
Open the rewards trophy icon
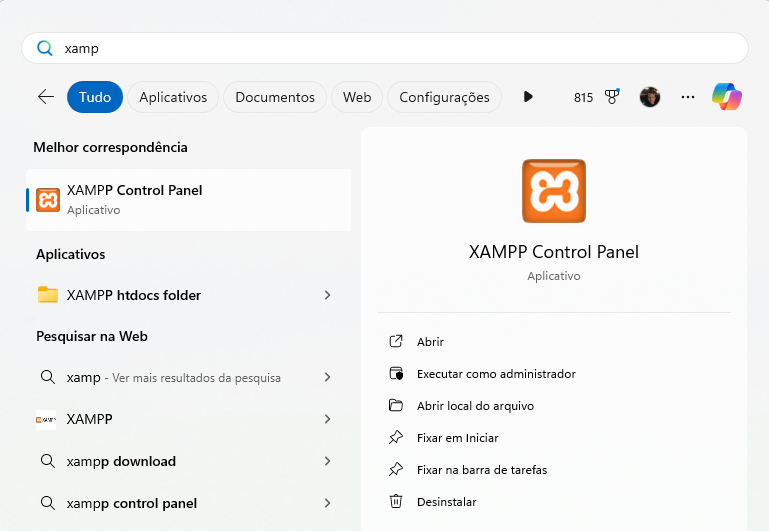click(x=612, y=97)
